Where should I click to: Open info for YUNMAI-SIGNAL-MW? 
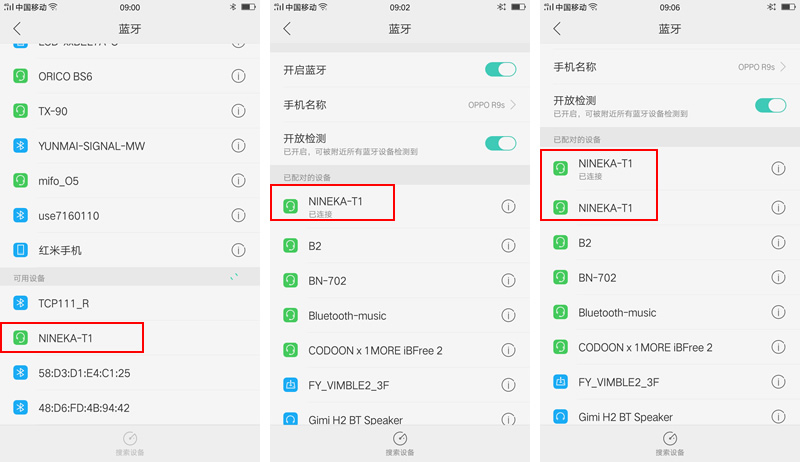238,146
